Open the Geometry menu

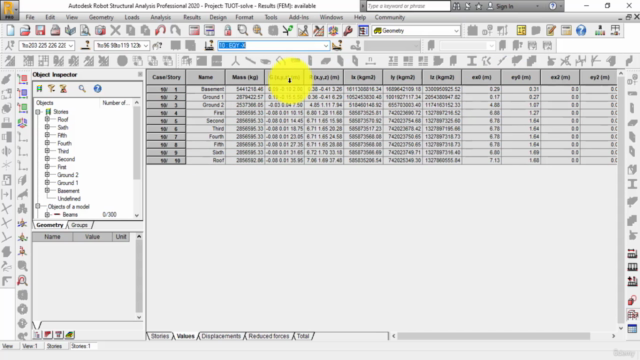[x=101, y=17]
